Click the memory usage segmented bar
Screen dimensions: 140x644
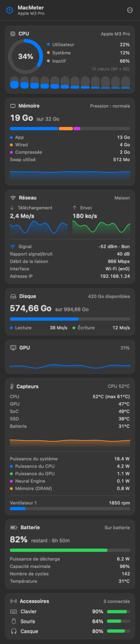70,129
